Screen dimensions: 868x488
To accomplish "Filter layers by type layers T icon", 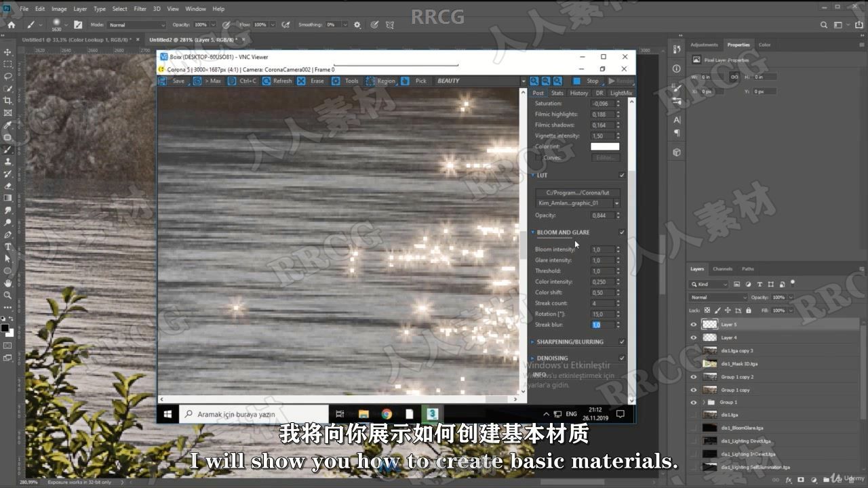I will coord(759,285).
